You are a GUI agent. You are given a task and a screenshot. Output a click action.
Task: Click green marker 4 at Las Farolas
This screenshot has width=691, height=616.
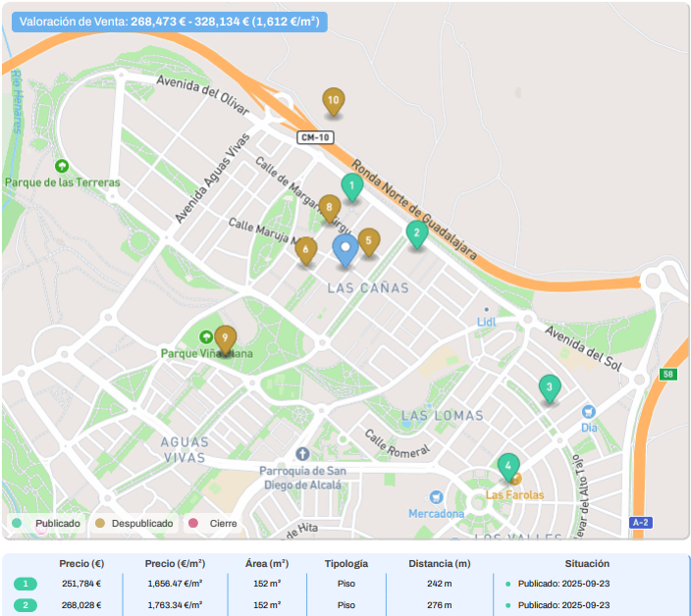click(x=507, y=466)
